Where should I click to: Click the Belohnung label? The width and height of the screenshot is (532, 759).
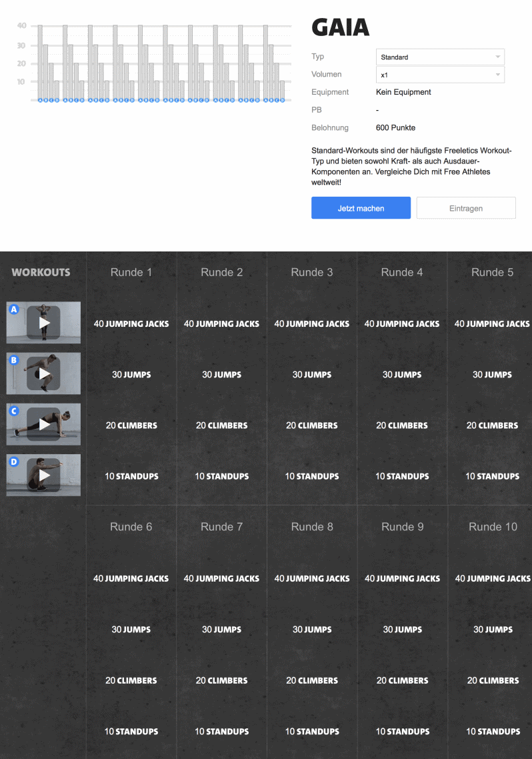coord(330,128)
